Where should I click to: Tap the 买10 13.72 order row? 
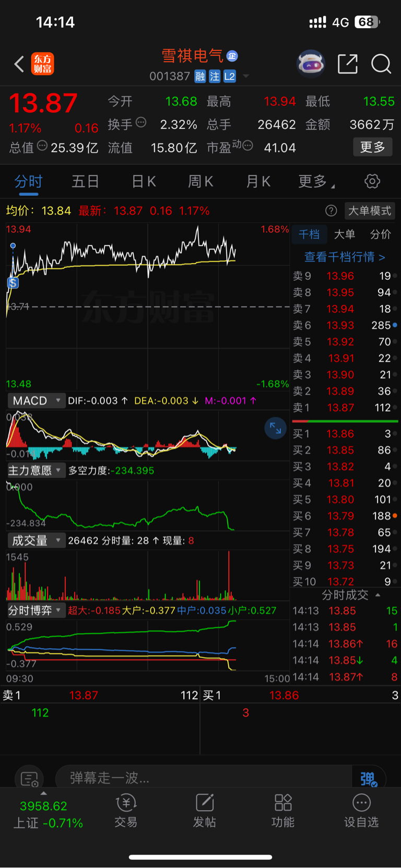(345, 581)
